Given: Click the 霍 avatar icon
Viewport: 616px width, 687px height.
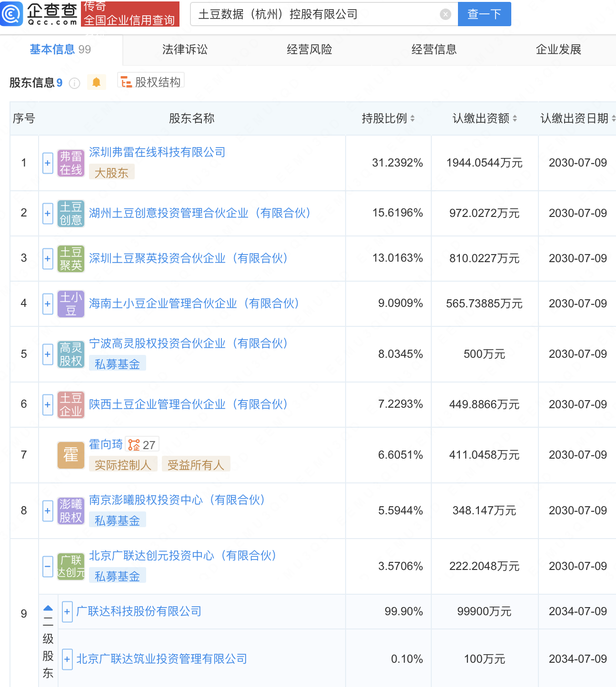Looking at the screenshot, I should pos(71,455).
